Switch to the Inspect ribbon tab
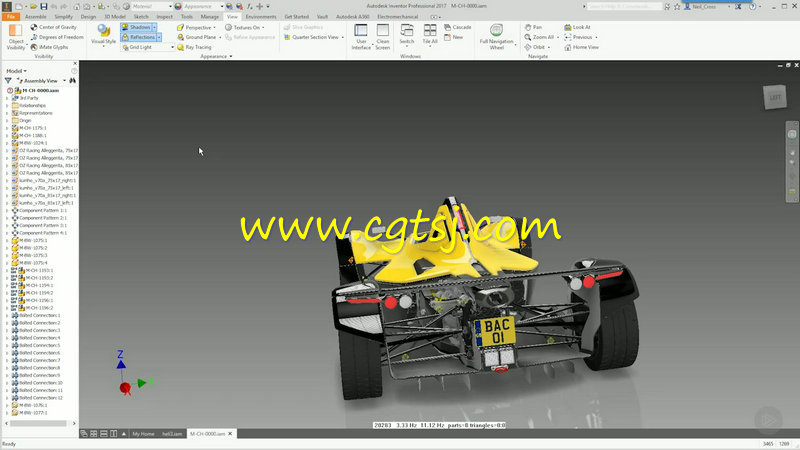The height and width of the screenshot is (450, 800). pyautogui.click(x=164, y=17)
